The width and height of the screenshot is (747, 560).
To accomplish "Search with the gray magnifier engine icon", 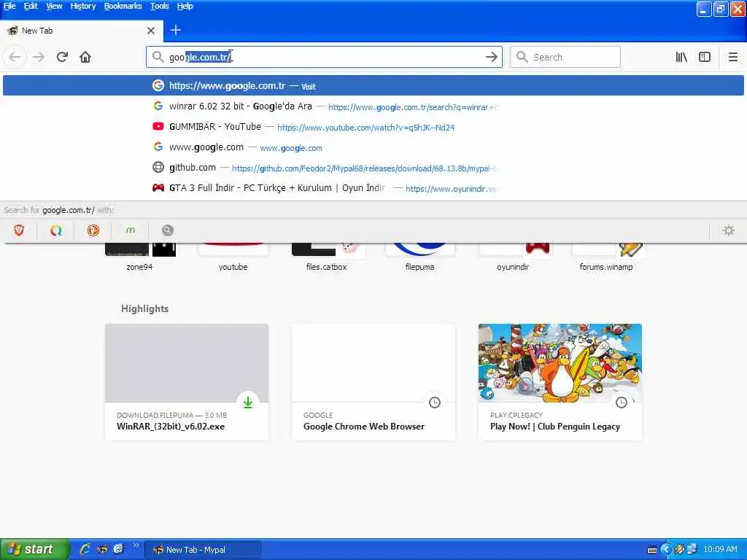I will (167, 230).
